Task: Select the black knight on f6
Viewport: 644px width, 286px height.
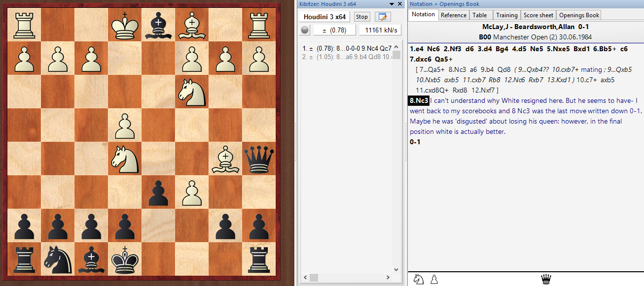Action: coord(192,91)
